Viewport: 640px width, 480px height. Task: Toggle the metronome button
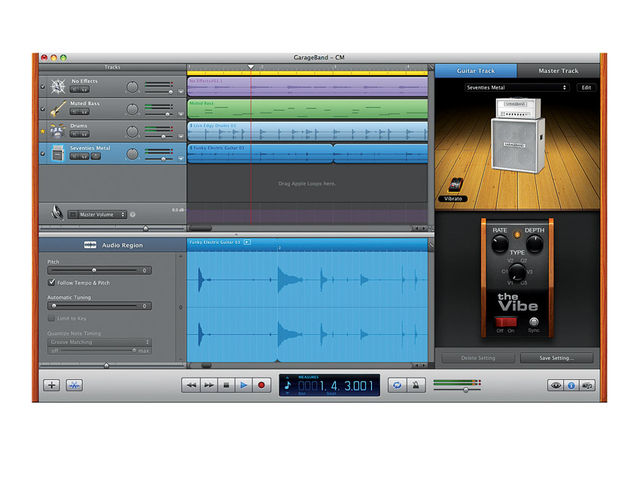pyautogui.click(x=416, y=385)
